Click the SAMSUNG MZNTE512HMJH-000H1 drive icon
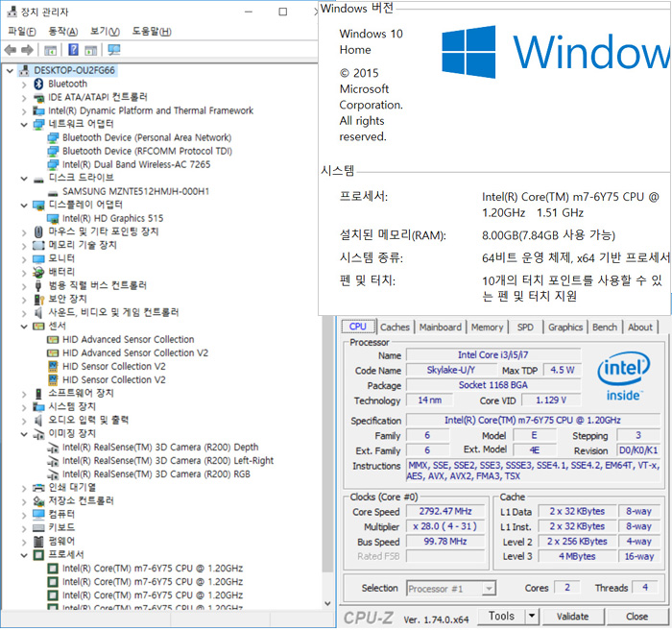The image size is (672, 631). (x=53, y=192)
